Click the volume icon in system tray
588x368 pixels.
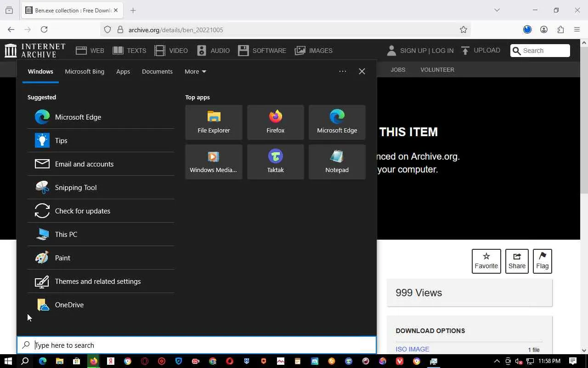(519, 361)
